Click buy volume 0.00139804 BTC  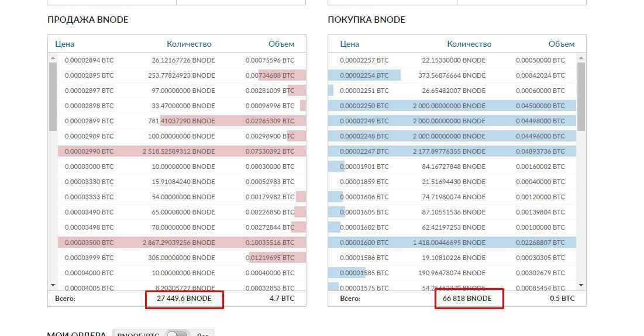540,212
